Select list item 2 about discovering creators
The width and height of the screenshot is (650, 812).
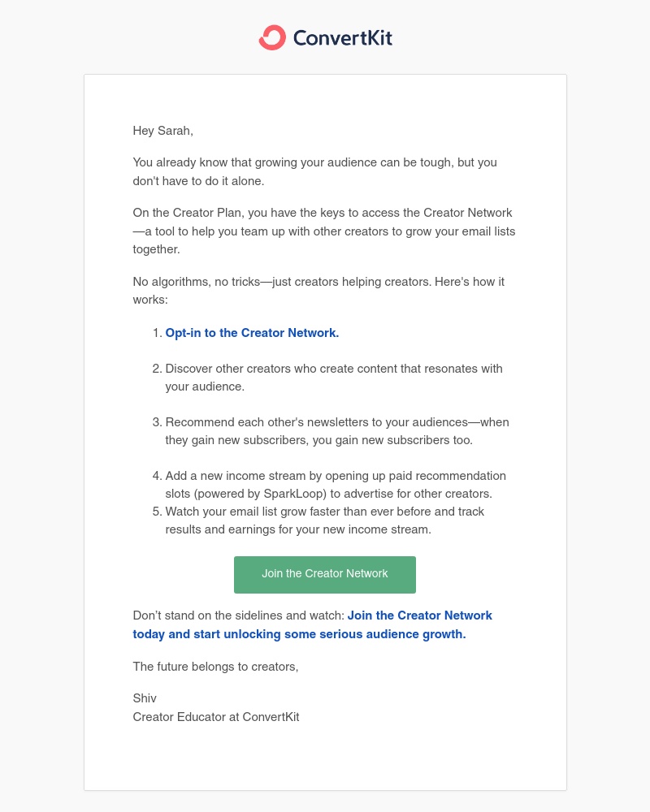click(x=334, y=378)
